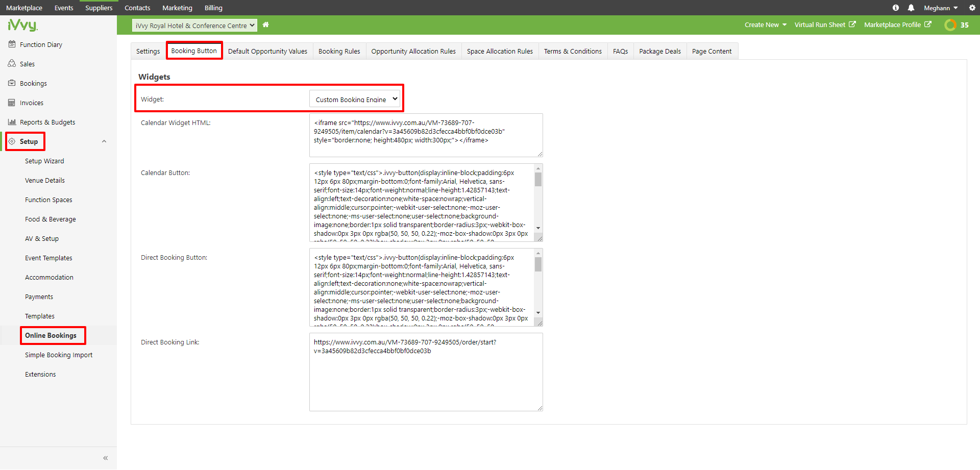This screenshot has width=980, height=470.
Task: Collapse the Setup menu chevron
Action: coord(104,141)
